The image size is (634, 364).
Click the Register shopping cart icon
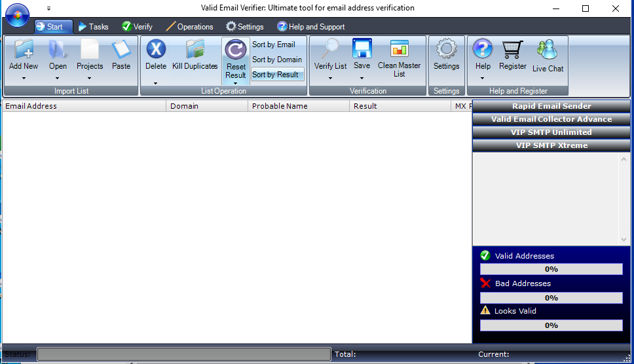coord(512,49)
